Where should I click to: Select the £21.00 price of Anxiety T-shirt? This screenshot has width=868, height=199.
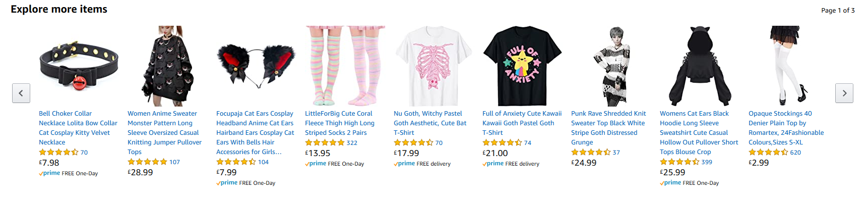tap(495, 153)
